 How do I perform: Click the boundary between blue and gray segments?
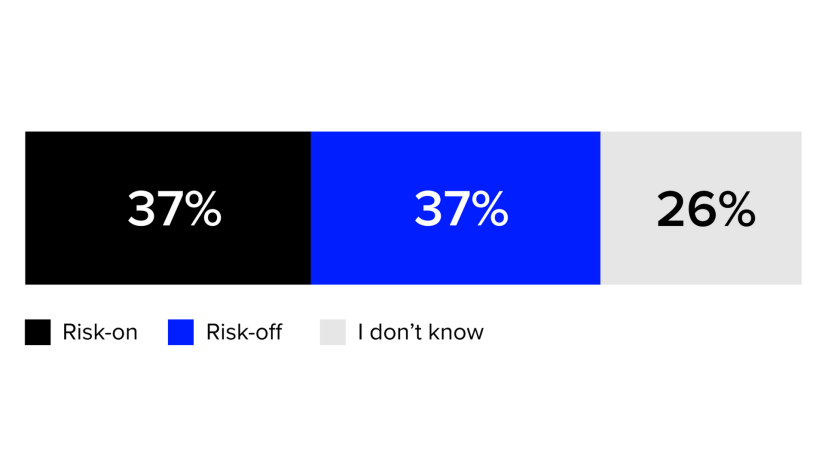point(600,208)
